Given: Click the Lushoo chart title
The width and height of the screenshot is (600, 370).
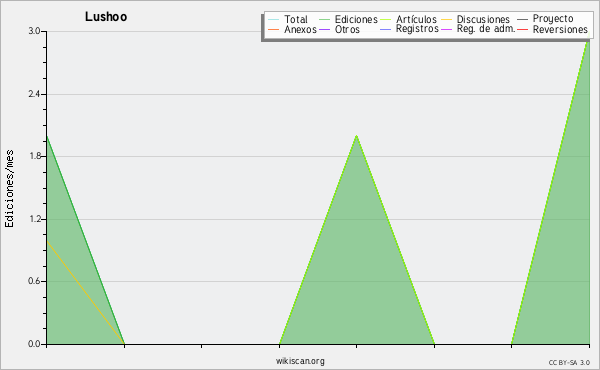Looking at the screenshot, I should (x=106, y=17).
